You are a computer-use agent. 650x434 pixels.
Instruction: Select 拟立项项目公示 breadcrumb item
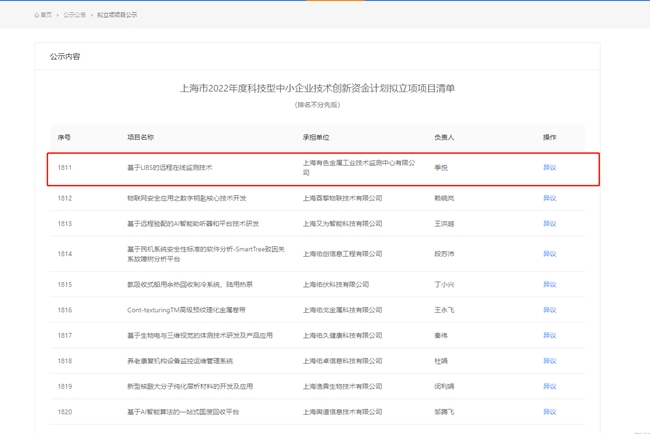coord(117,15)
